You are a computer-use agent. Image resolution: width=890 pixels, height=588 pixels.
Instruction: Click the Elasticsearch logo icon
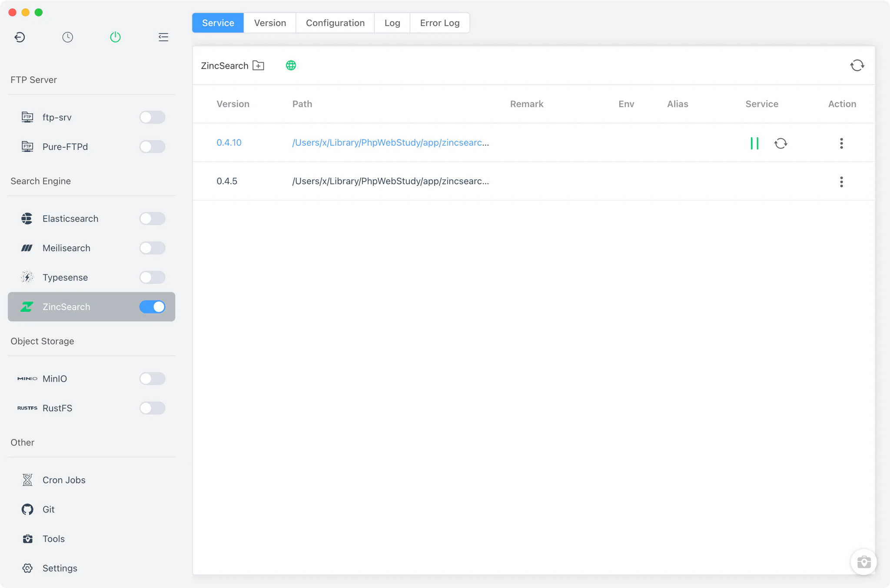(x=27, y=218)
